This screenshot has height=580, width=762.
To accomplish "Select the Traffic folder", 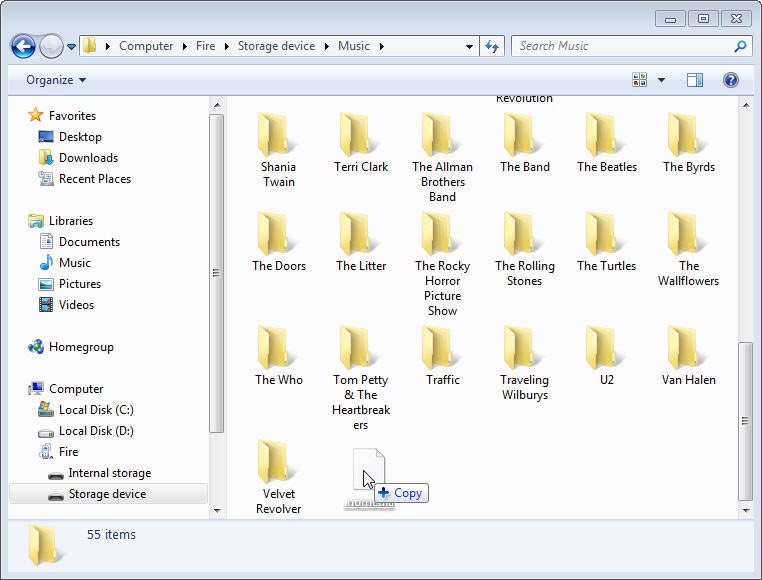I will tap(442, 356).
